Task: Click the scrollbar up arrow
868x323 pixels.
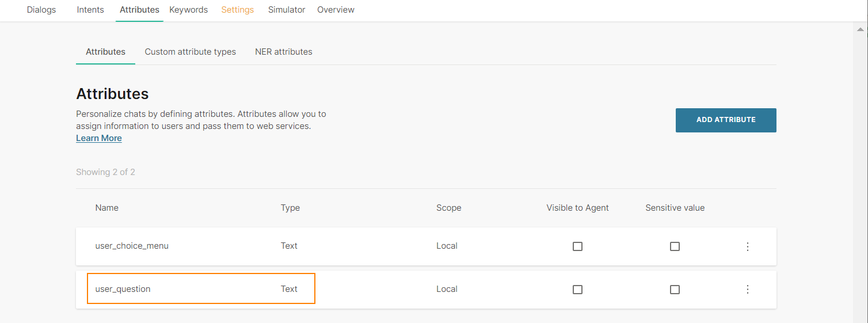Action: tap(860, 29)
